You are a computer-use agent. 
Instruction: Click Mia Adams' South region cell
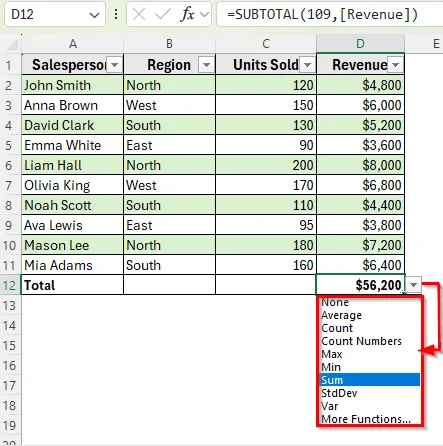tap(170, 265)
